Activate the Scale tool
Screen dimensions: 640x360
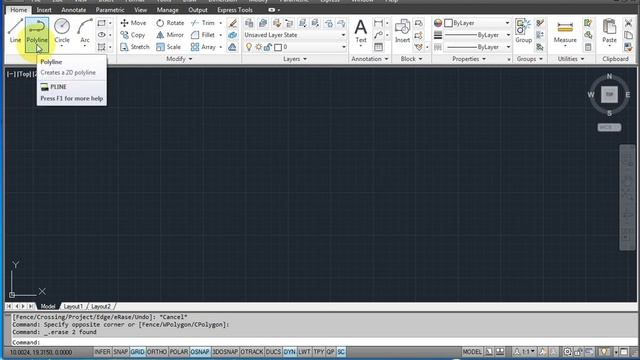point(169,47)
